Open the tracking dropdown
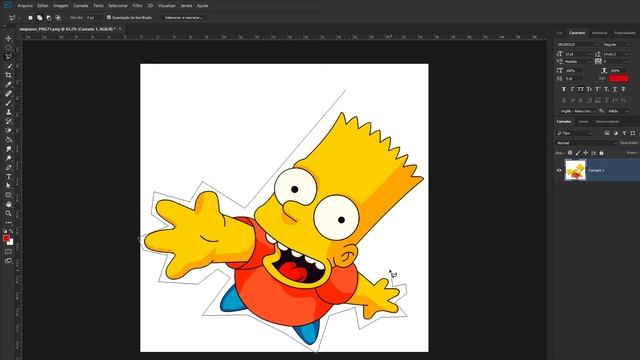The height and width of the screenshot is (360, 640). [x=616, y=62]
